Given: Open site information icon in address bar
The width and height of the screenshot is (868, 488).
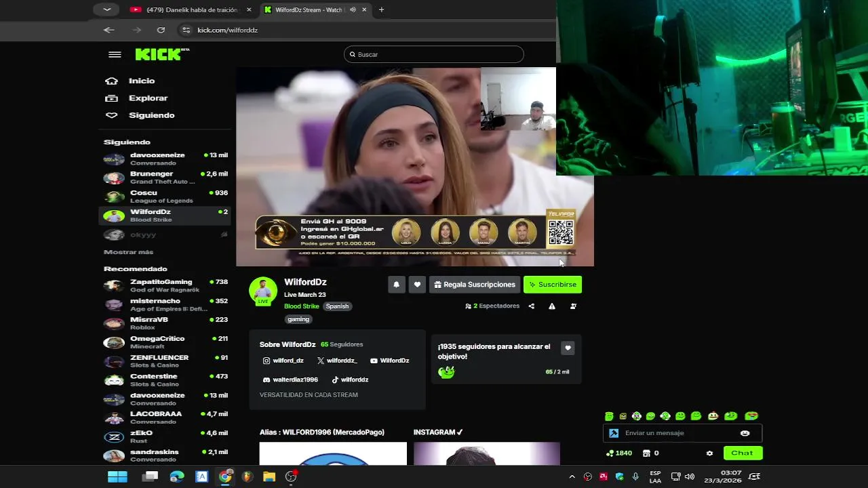Looking at the screenshot, I should pos(186,30).
